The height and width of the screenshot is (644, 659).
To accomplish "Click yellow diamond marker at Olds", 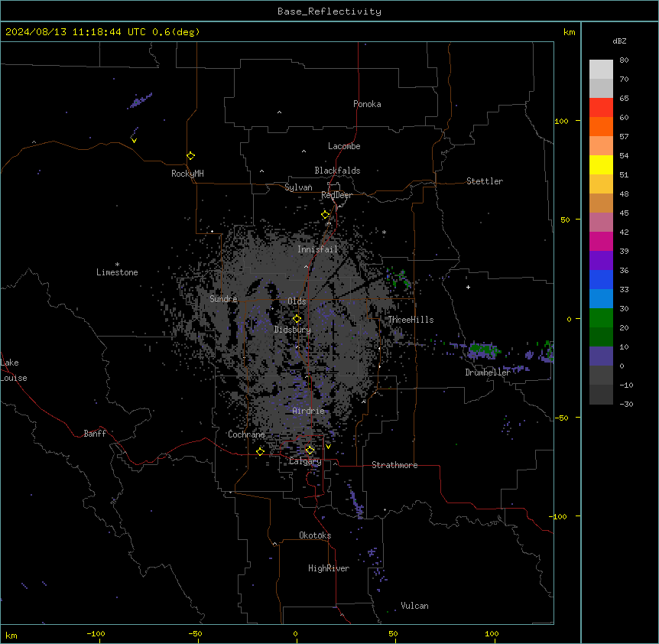I will click(297, 319).
